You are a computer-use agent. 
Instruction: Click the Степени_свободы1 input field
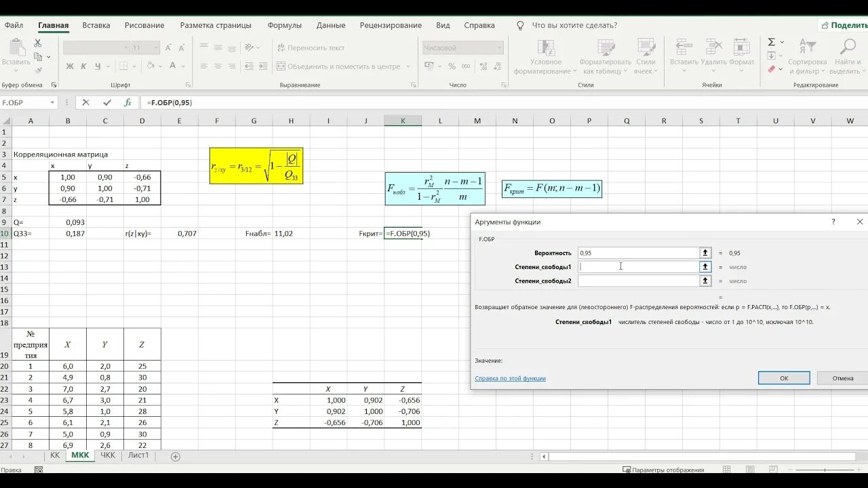pos(638,266)
